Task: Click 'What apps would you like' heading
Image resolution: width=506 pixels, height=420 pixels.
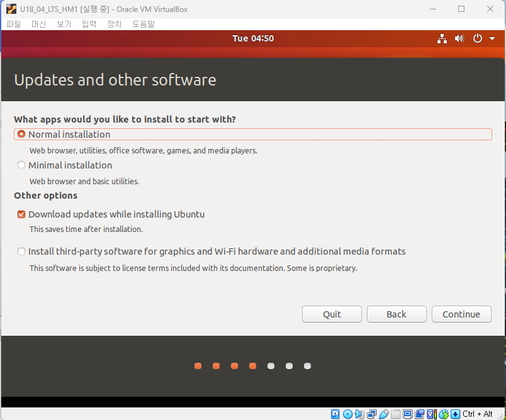Action: [x=125, y=119]
